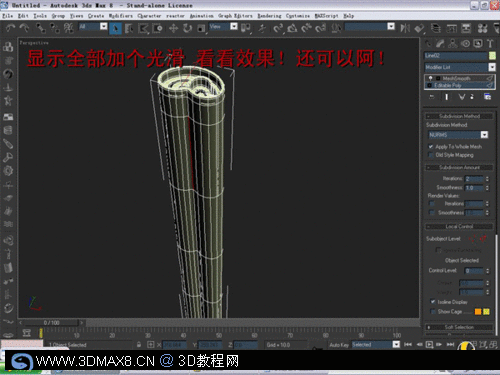Activate the Select Object arrow tool

pyautogui.click(x=115, y=28)
